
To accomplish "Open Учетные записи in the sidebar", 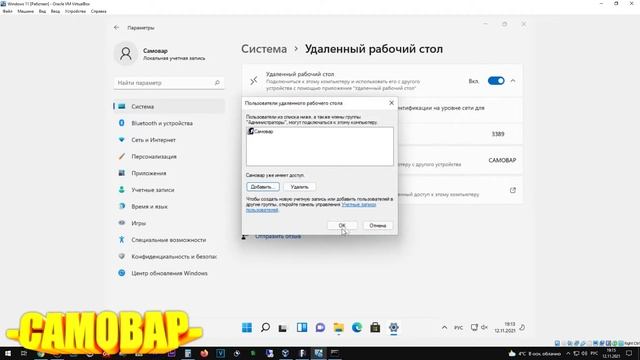I will pos(169,190).
